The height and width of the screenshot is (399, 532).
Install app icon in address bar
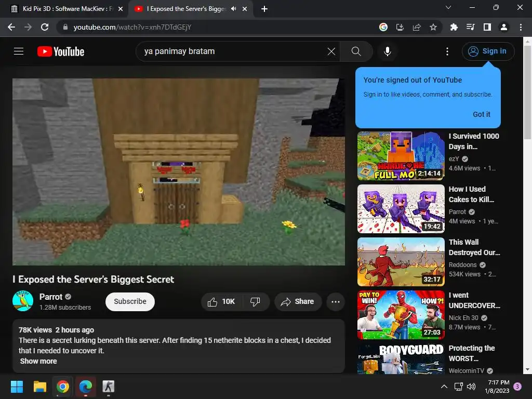point(400,27)
